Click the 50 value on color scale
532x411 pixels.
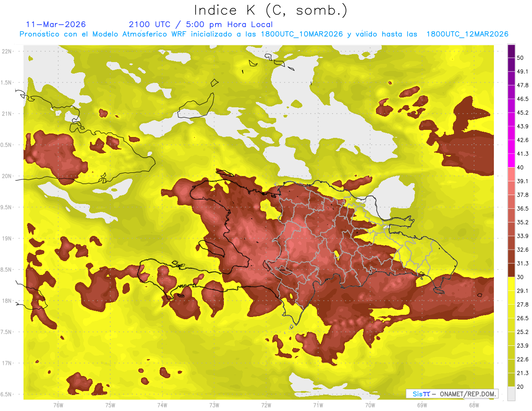[x=520, y=58]
